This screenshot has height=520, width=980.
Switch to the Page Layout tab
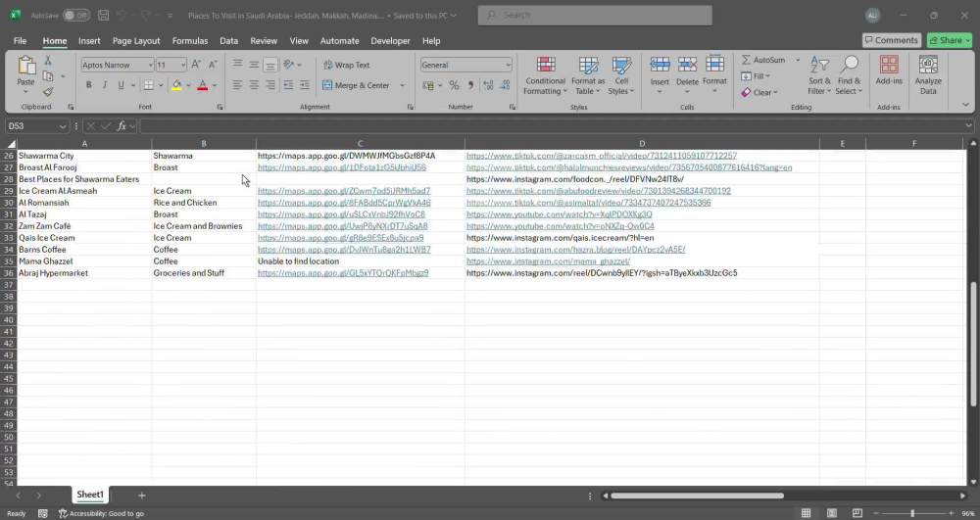pos(136,40)
